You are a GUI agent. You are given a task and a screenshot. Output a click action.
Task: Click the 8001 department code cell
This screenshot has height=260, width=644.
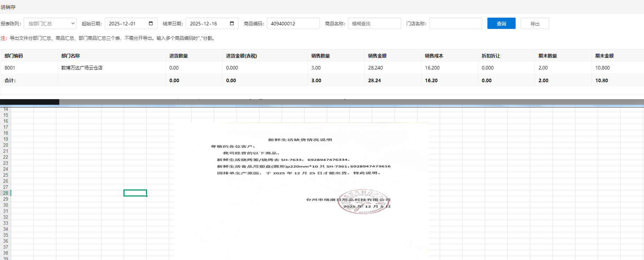pos(10,68)
